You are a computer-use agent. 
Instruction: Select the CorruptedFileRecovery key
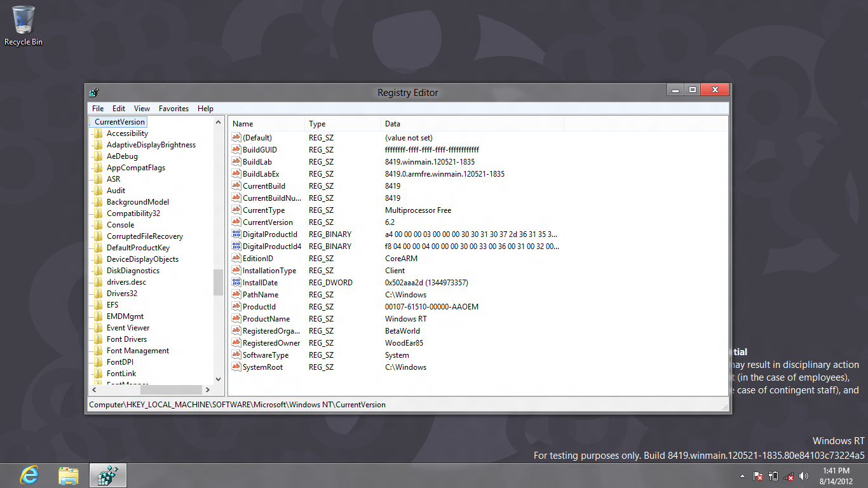click(x=145, y=236)
